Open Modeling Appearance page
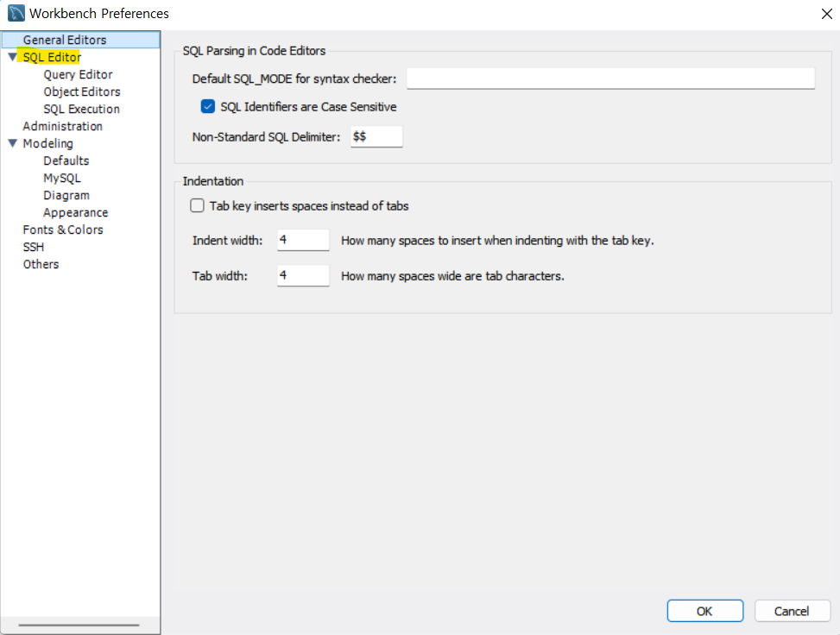 pos(75,212)
